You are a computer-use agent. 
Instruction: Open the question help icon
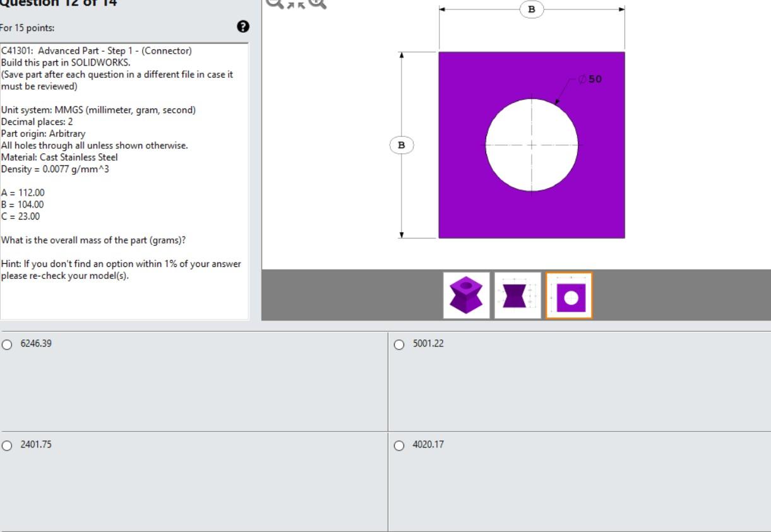(243, 27)
